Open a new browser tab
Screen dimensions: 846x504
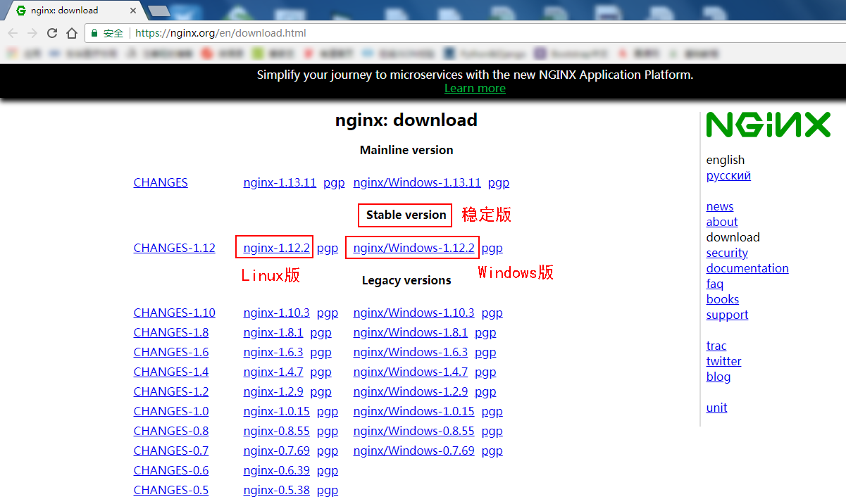click(x=158, y=10)
